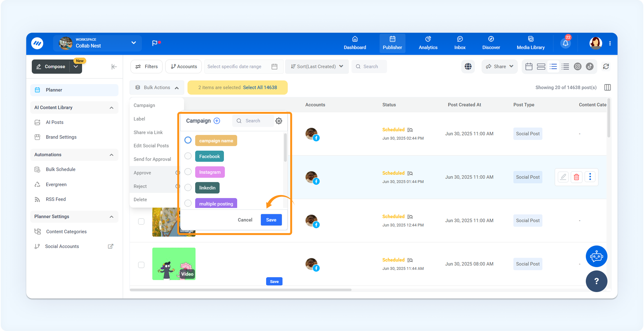Cancel the campaign selection
The width and height of the screenshot is (644, 331).
(245, 220)
